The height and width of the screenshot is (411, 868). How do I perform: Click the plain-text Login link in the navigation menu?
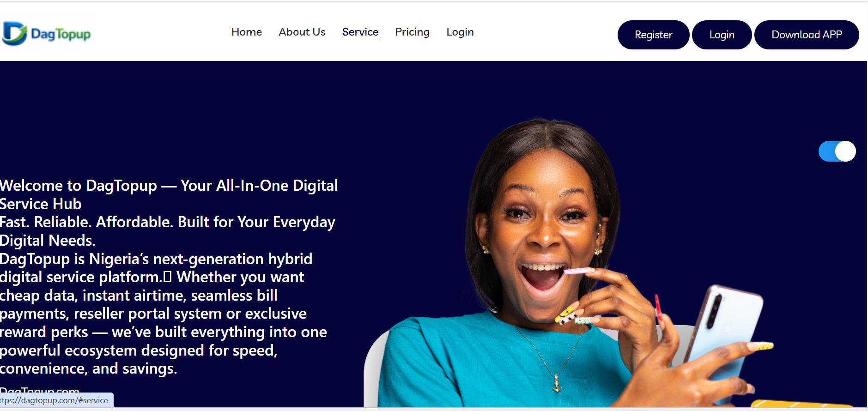[460, 32]
